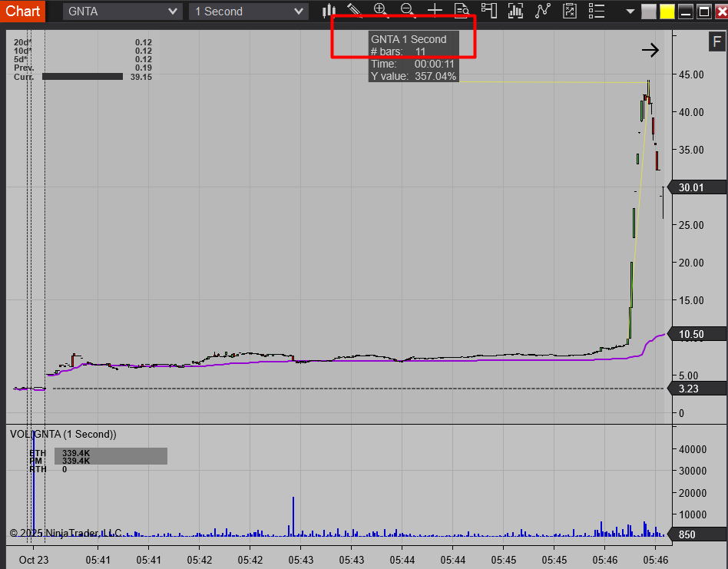Click the 3.23 dashed line price marker
Viewport: 728px width, 569px height.
(x=697, y=389)
